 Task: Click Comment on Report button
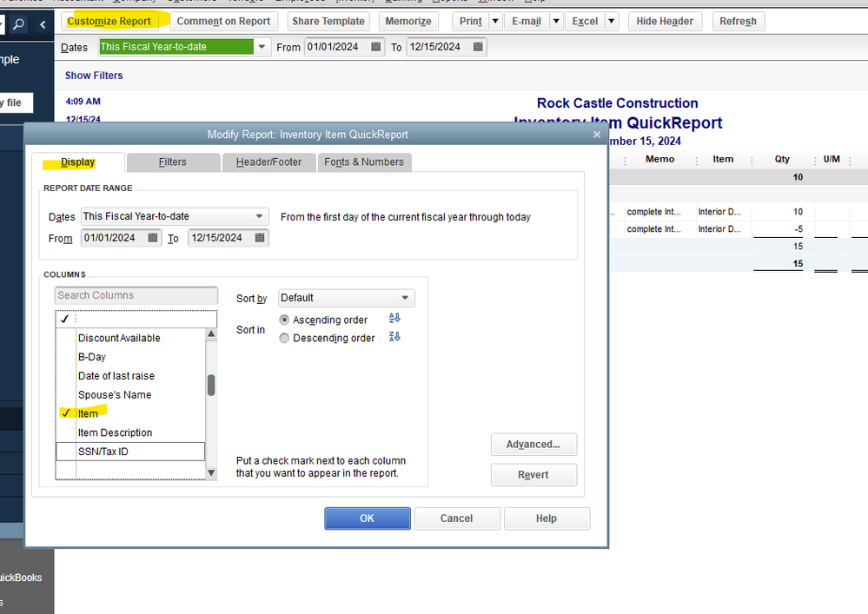click(223, 22)
